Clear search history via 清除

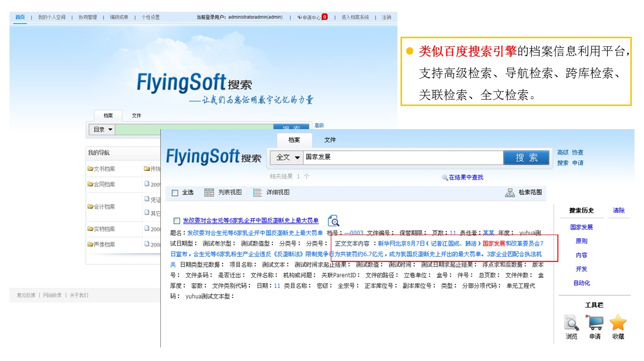(619, 211)
